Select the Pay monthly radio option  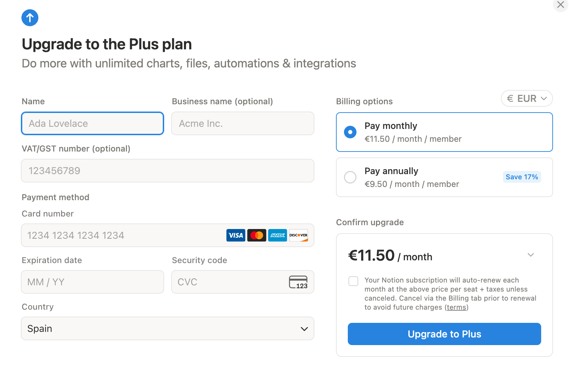(350, 132)
